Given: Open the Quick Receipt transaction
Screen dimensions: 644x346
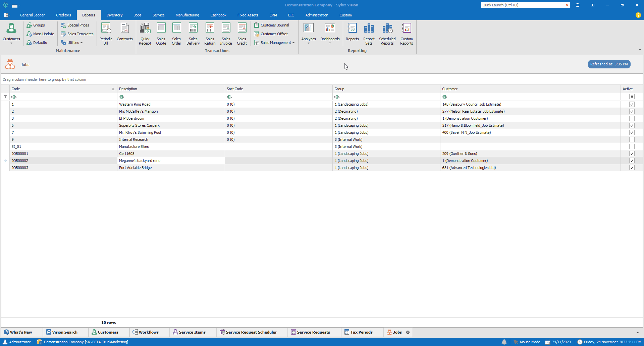Looking at the screenshot, I should pos(145,34).
